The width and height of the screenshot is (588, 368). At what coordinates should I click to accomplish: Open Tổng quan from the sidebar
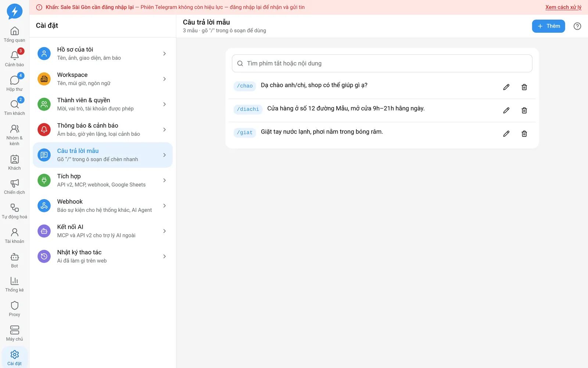tap(15, 35)
